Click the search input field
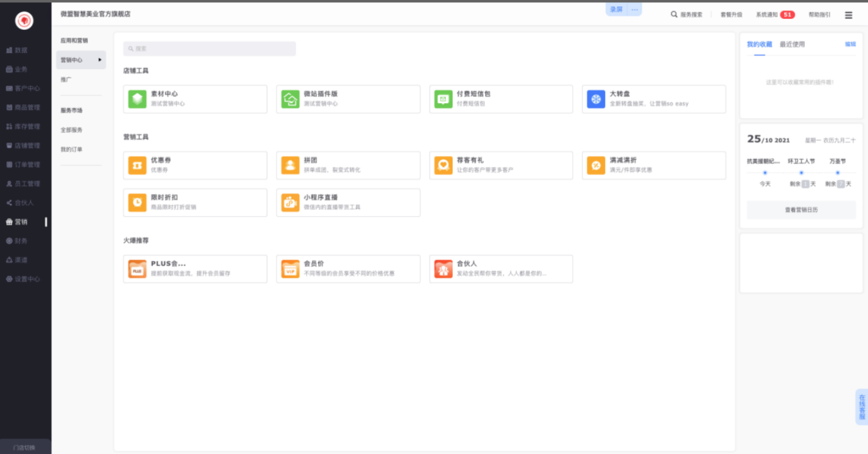Image resolution: width=868 pixels, height=454 pixels. point(210,49)
